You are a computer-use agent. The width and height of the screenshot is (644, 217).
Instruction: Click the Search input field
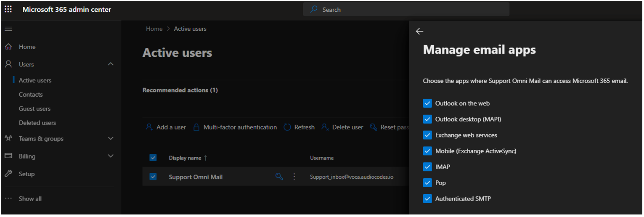coord(406,9)
